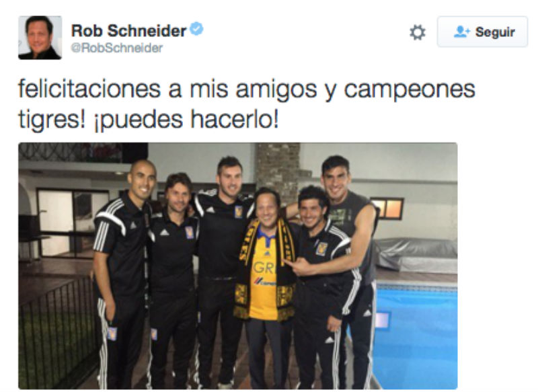Click the tweet text starting with felicitaciones
This screenshot has width=538, height=392.
(246, 104)
